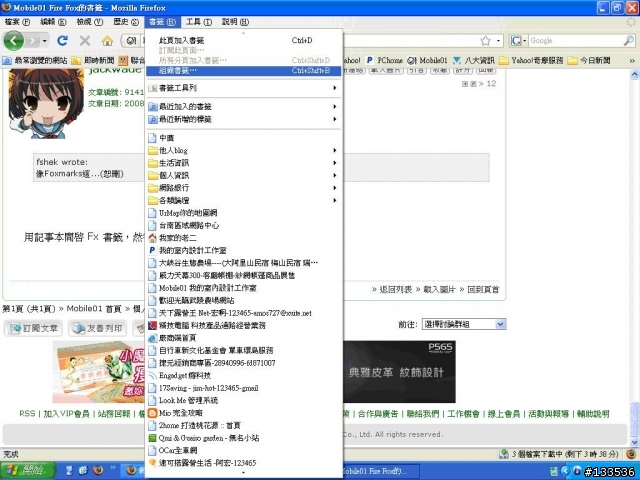640x480 pixels.
Task: Open Mobile01 我的室內設計工作室 bookmark
Action: 243,288
